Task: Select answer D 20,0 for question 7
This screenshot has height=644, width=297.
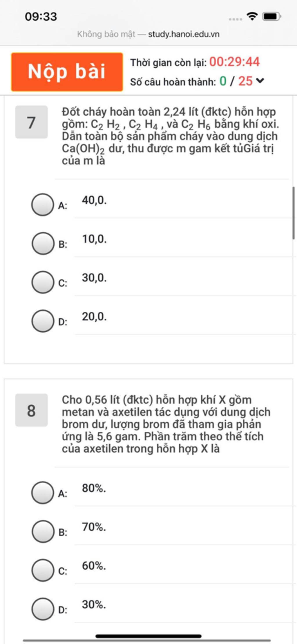Action: pos(43,321)
